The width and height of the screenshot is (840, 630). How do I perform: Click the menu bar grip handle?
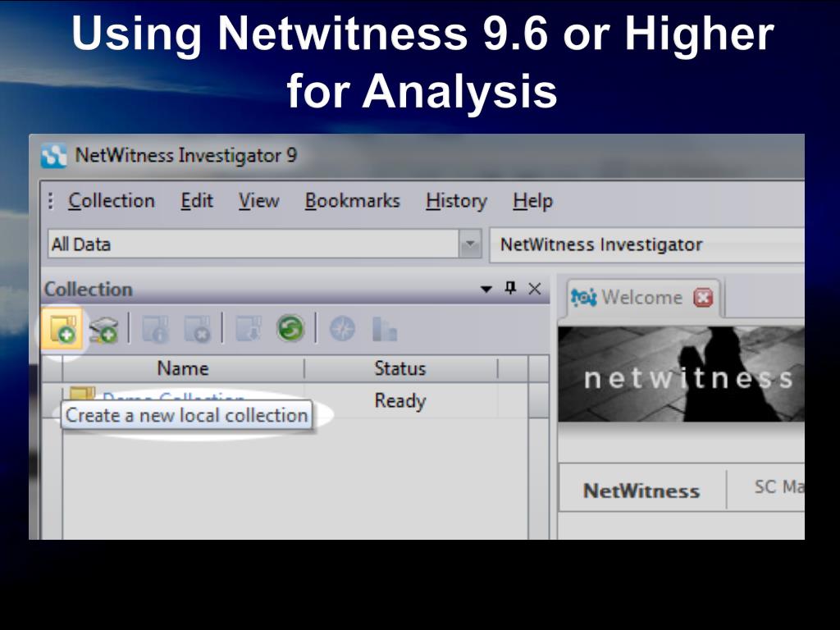click(51, 201)
